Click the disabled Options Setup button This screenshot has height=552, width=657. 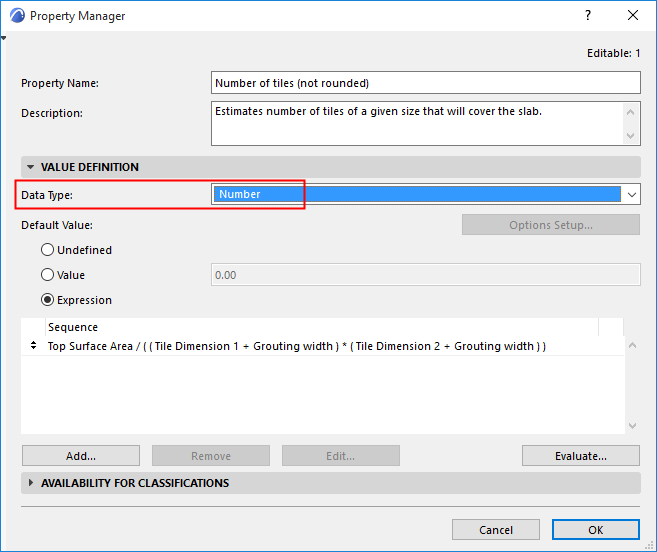pos(551,225)
